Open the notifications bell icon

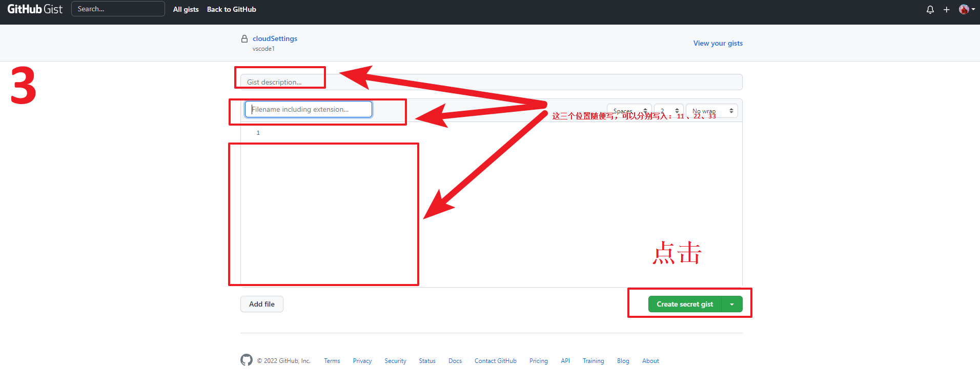930,9
